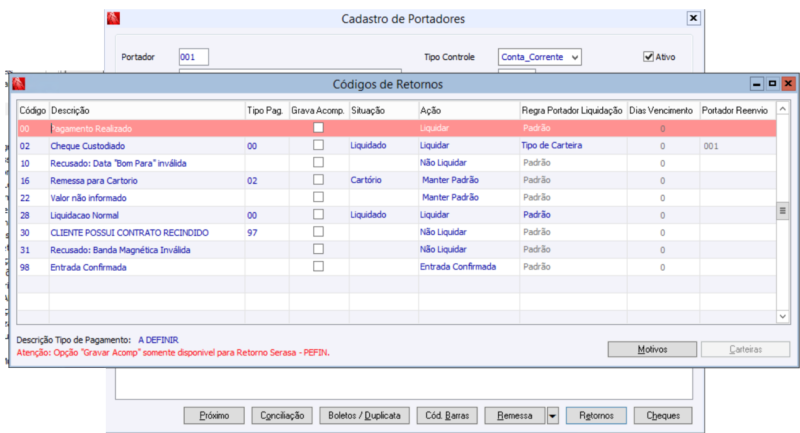The width and height of the screenshot is (800, 433).
Task: Click the Cartório situação cell
Action: pyautogui.click(x=384, y=180)
